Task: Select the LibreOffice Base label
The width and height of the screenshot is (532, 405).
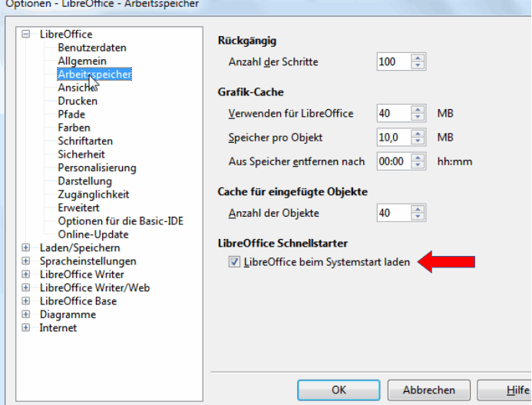Action: pos(78,301)
